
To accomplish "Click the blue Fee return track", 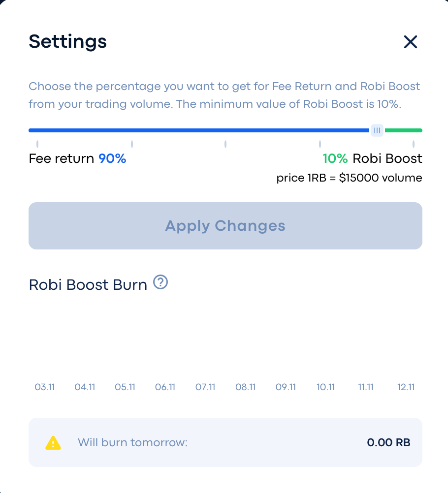I will click(199, 130).
